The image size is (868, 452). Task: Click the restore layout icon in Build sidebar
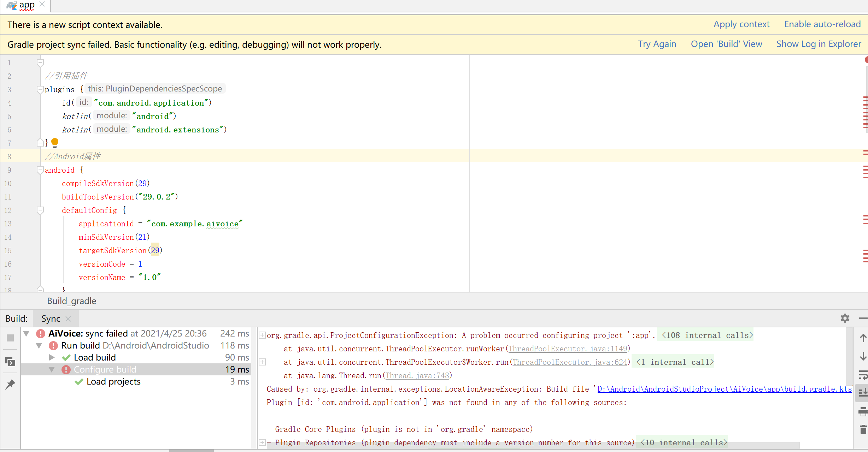click(10, 361)
